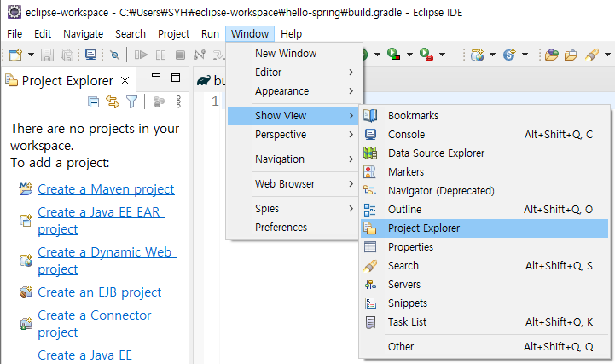Screen dimensions: 615x364
Task: Select Snippets view icon
Action: (370, 303)
